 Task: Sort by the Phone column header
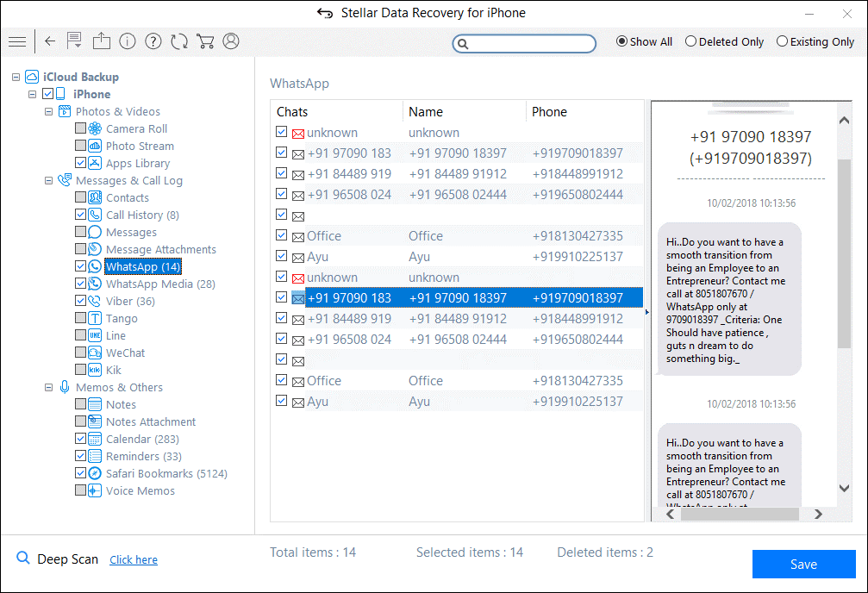pos(584,111)
